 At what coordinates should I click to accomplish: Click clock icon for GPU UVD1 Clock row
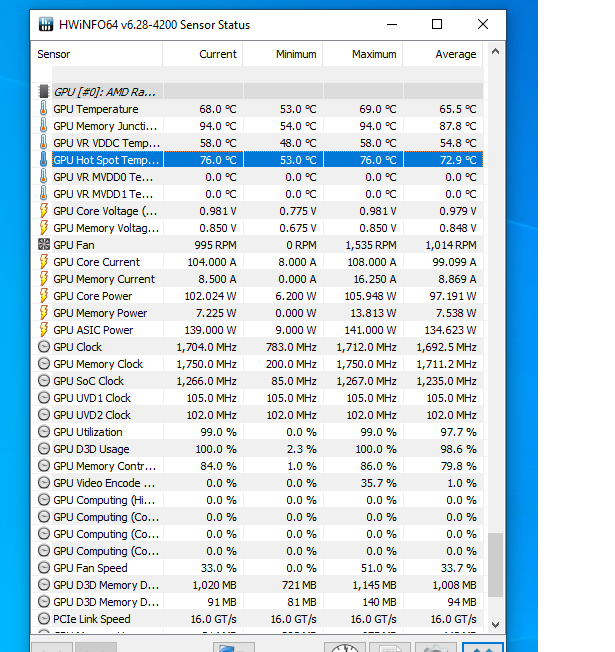(44, 398)
